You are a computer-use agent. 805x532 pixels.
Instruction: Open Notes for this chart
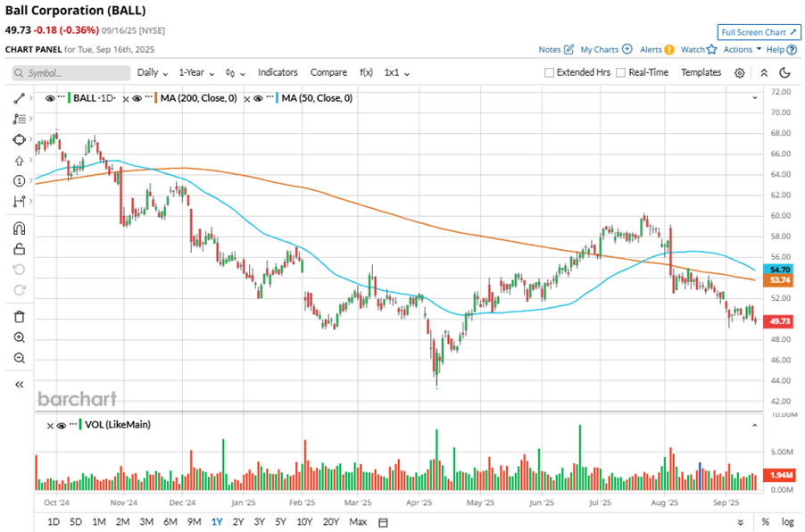tap(556, 49)
